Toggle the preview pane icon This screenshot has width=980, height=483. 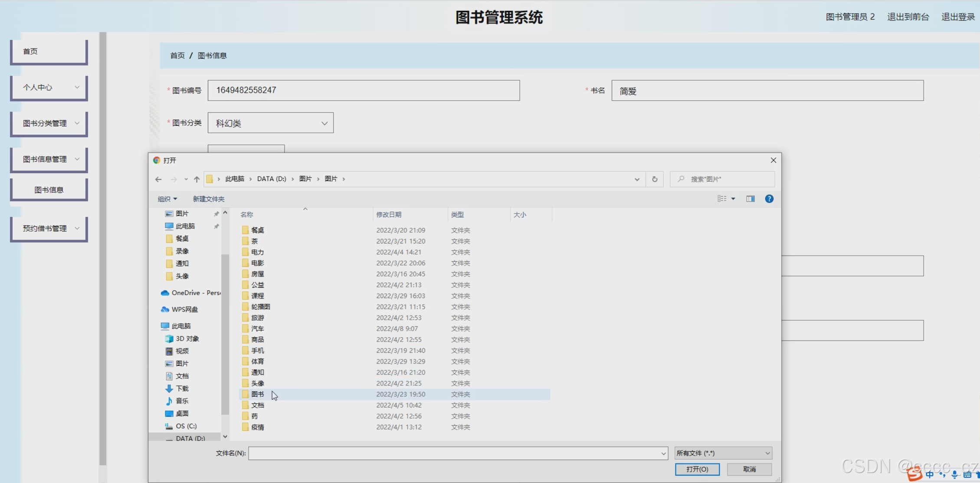[x=750, y=199]
